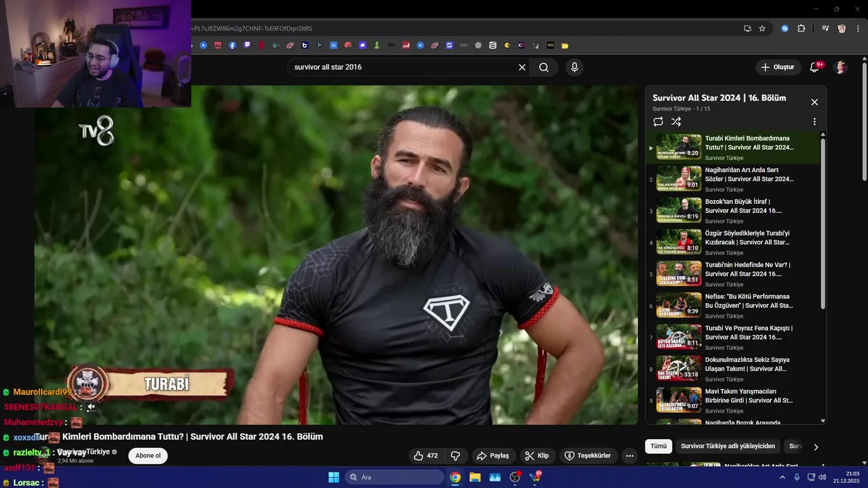Image resolution: width=868 pixels, height=488 pixels.
Task: Open the YouTube account avatar menu
Action: tap(841, 67)
